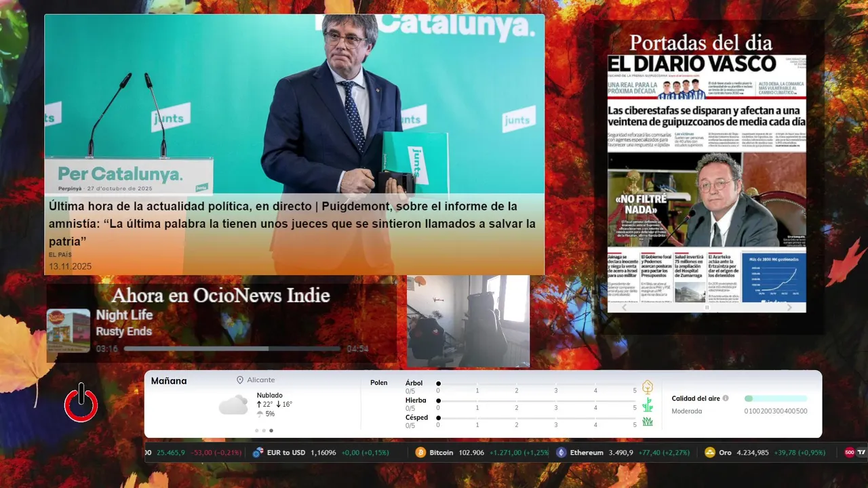868x488 pixels.
Task: Click the 'Ahora en OcioNews Indie' heading
Action: click(x=221, y=296)
